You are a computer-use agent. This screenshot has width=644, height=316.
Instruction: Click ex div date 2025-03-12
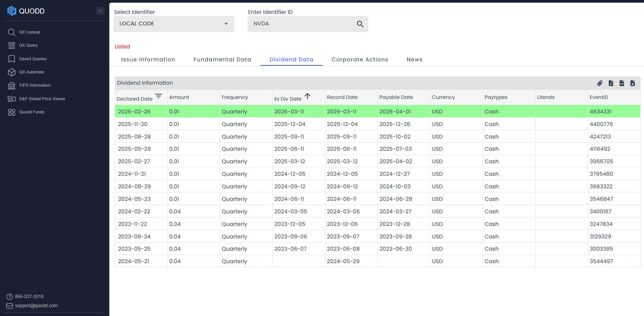click(289, 162)
